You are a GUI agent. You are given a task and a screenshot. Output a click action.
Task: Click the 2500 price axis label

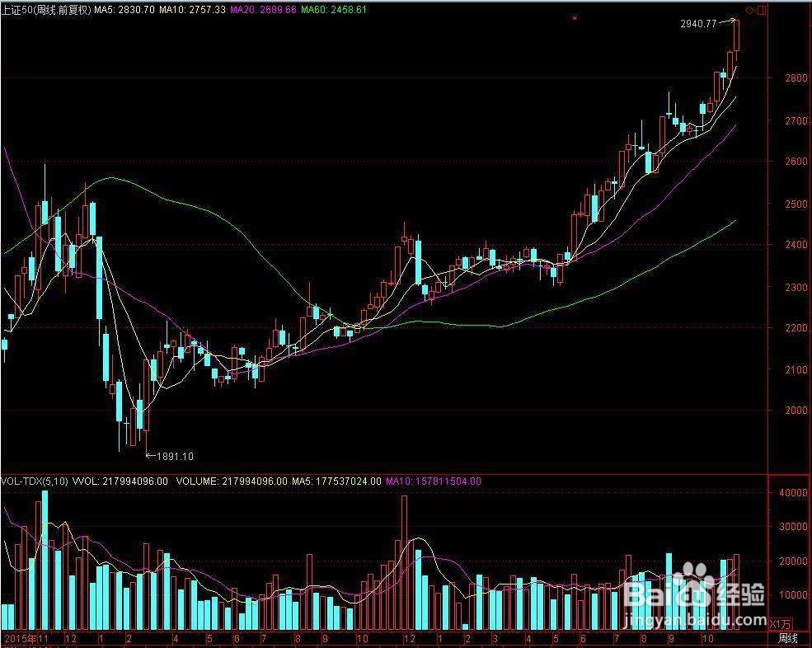pos(796,204)
